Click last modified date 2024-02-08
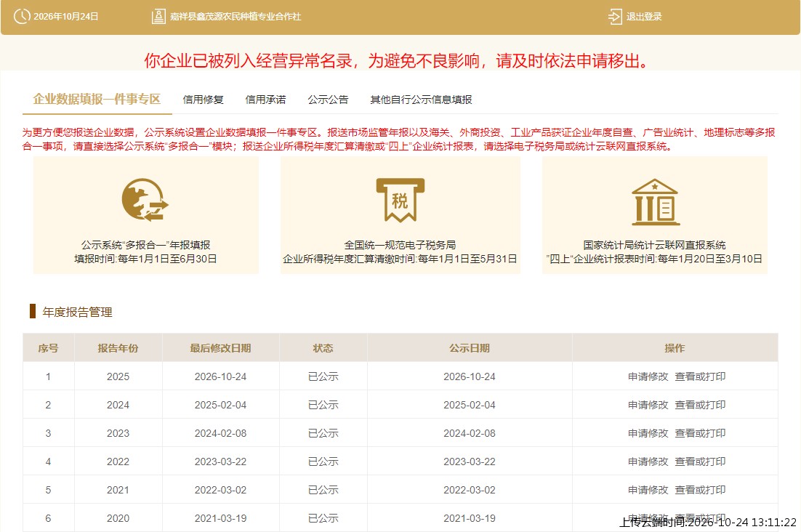This screenshot has height=532, width=801. [221, 433]
